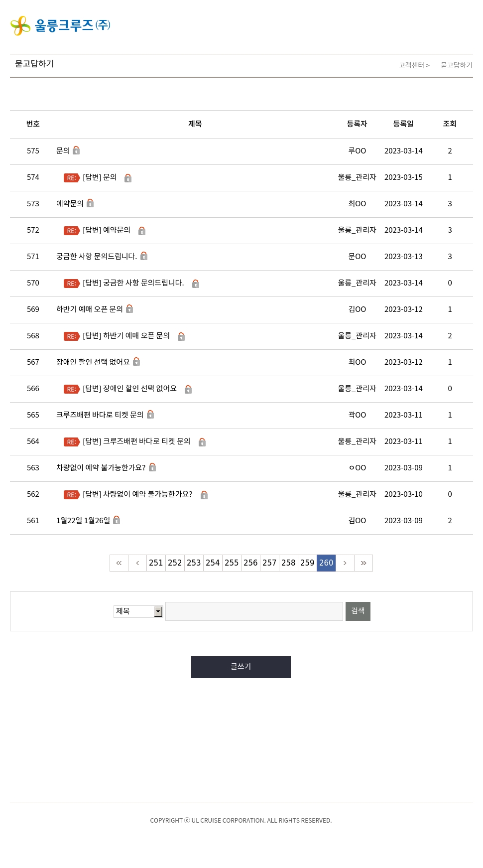
Task: Click the RE: reply badge on post 574
Action: tap(71, 178)
